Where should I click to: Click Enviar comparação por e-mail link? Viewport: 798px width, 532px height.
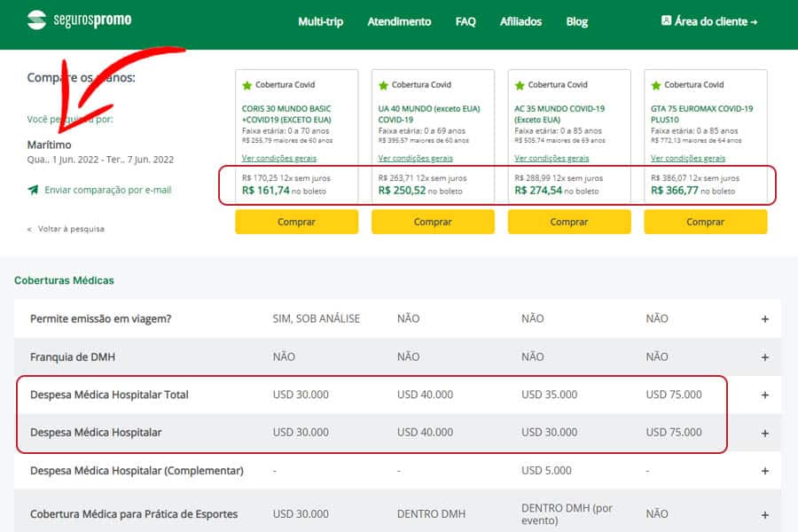click(108, 190)
